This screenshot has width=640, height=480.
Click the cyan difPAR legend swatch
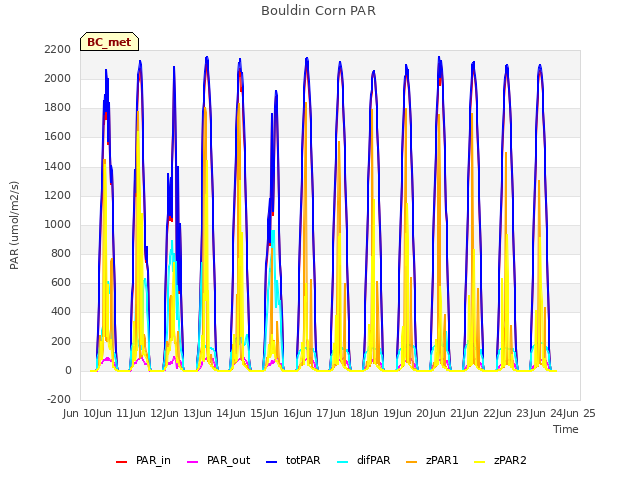(x=343, y=461)
